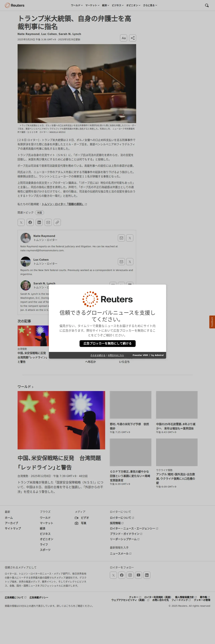Open アングル:戦死・国外流出 article
The width and height of the screenshot is (215, 644).
(176, 478)
